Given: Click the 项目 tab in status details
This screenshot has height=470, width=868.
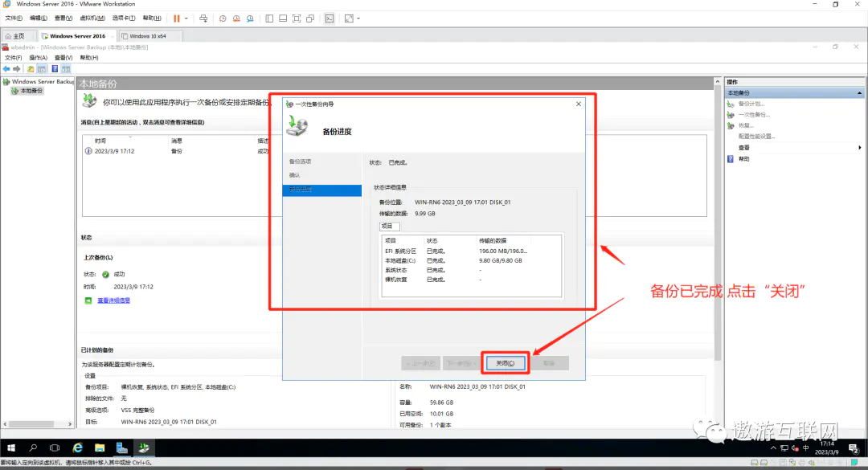Looking at the screenshot, I should 389,226.
